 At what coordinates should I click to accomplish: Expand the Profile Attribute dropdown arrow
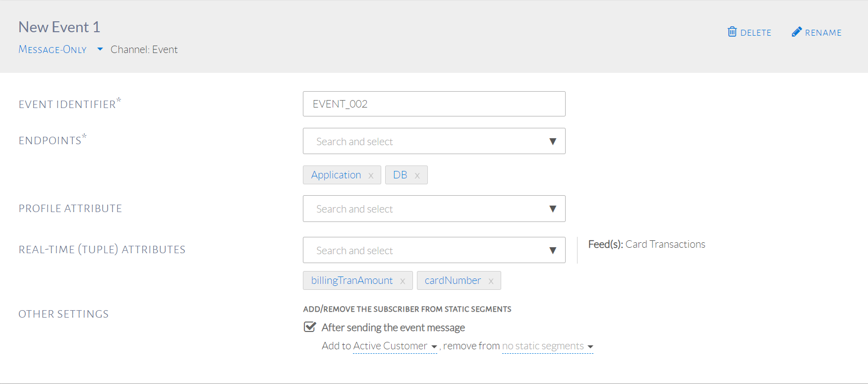[x=553, y=209]
